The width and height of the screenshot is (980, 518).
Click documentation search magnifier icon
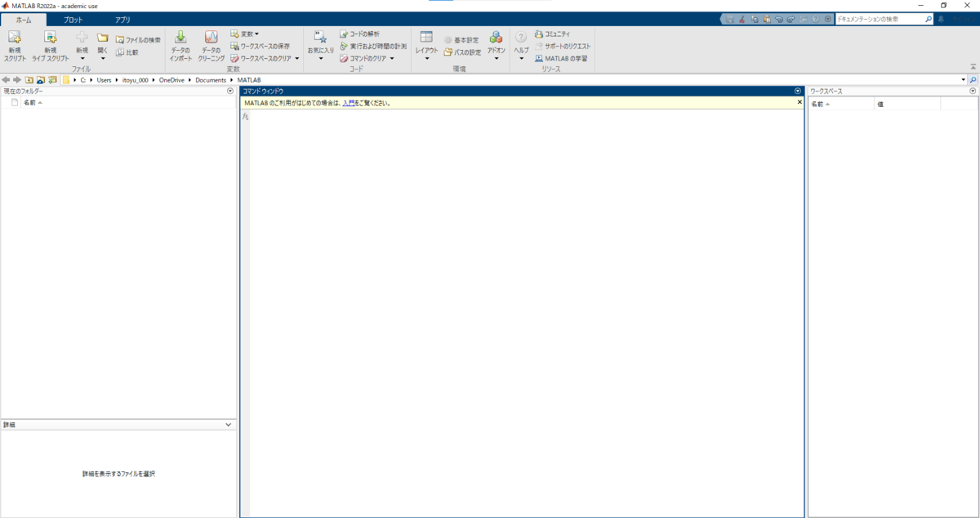click(928, 19)
